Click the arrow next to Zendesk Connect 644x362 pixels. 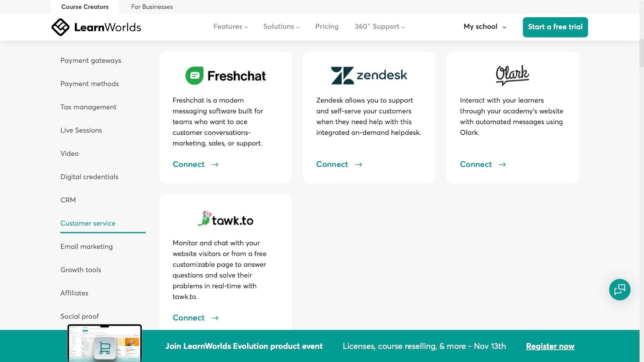coord(359,164)
